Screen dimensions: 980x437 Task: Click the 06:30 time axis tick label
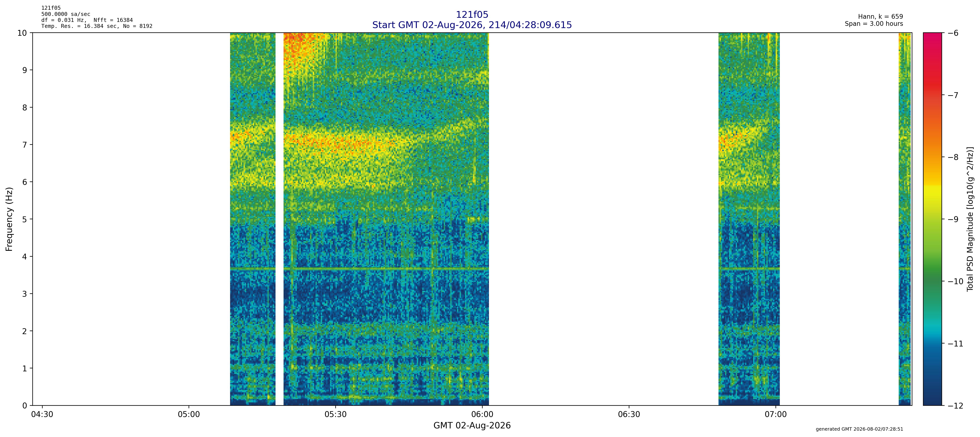(629, 415)
